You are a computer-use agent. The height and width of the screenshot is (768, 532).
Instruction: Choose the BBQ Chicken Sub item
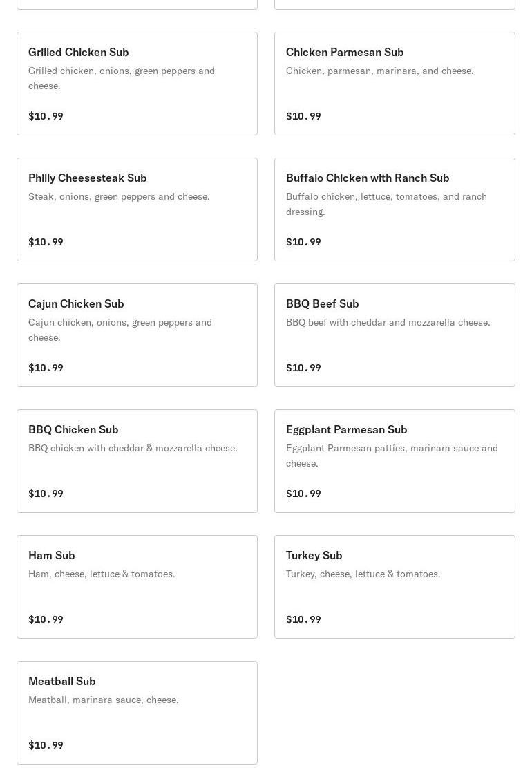coord(137,461)
